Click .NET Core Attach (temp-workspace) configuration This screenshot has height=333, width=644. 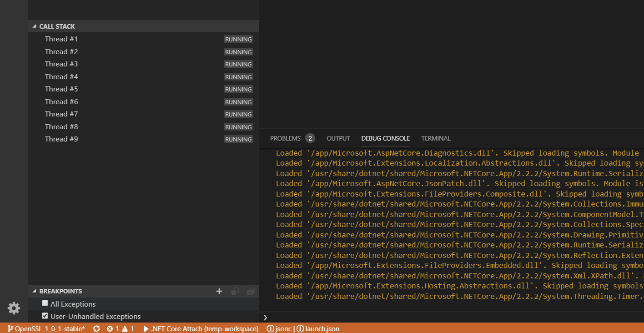205,328
